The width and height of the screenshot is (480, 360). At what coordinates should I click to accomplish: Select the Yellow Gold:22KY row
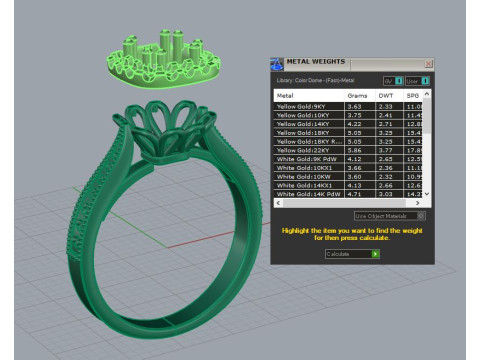[348, 150]
